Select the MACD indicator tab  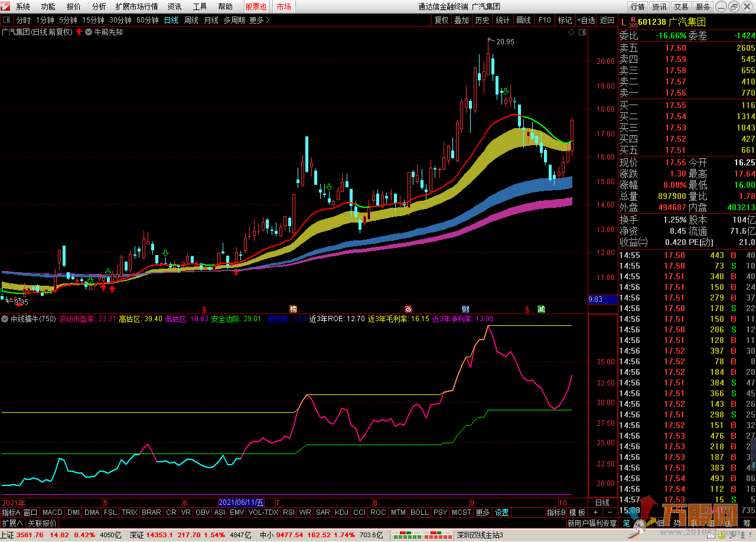(52, 512)
